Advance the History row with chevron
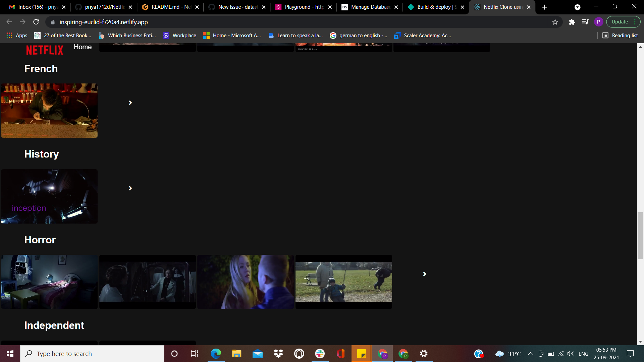The image size is (644, 362). (130, 188)
